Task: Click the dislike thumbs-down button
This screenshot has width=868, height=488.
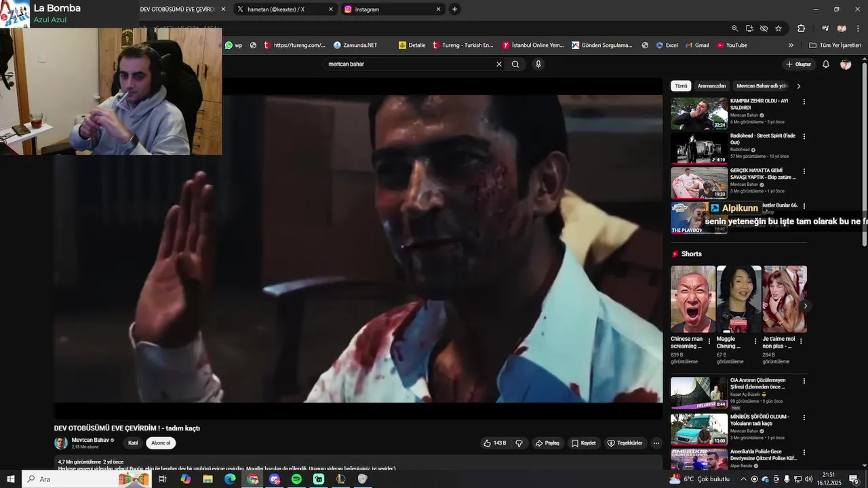Action: click(519, 443)
